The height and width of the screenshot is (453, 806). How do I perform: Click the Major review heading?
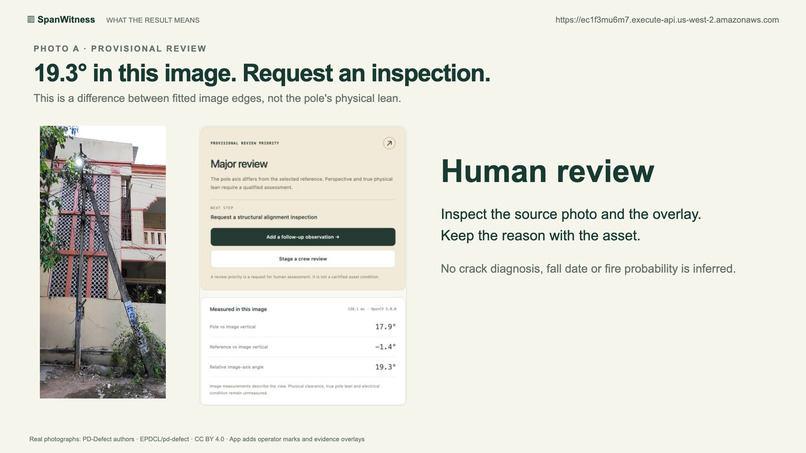coord(239,164)
